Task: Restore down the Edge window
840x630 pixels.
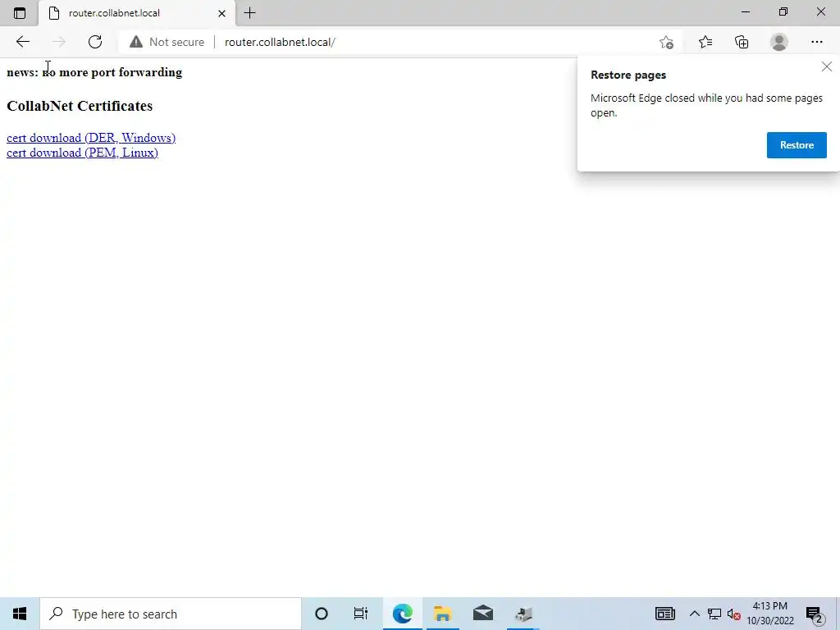Action: tap(783, 12)
